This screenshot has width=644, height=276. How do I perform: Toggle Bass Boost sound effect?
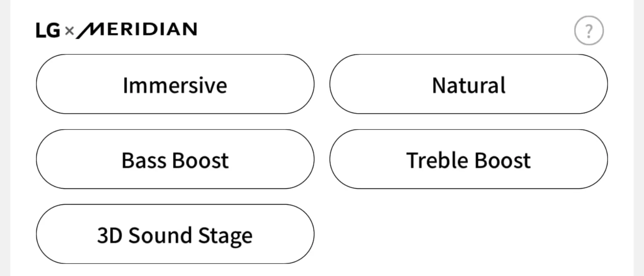point(175,159)
